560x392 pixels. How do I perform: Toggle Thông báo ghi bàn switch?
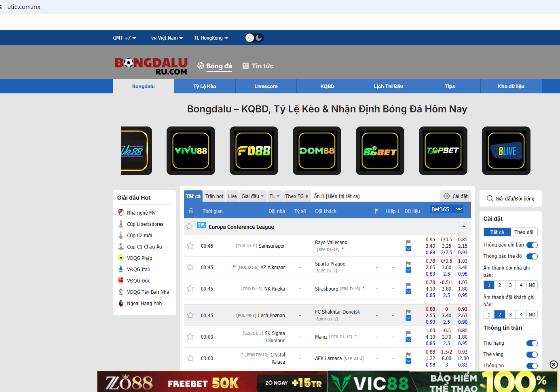532,245
